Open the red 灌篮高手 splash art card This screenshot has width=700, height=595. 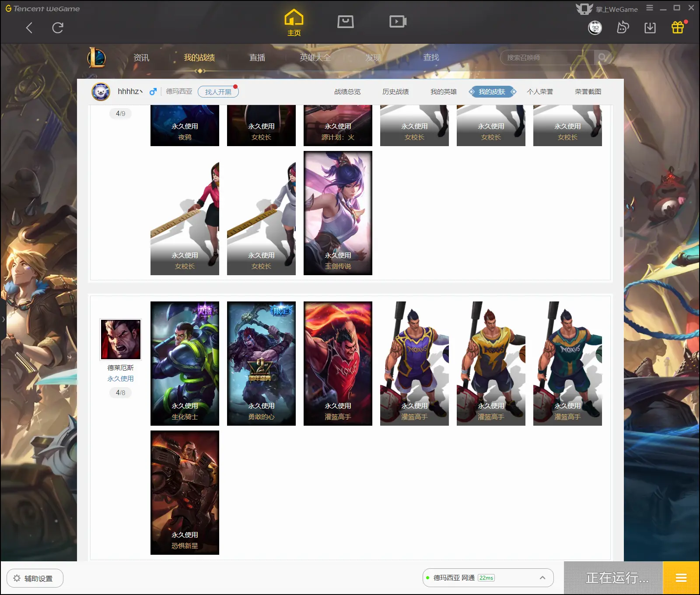tap(338, 364)
